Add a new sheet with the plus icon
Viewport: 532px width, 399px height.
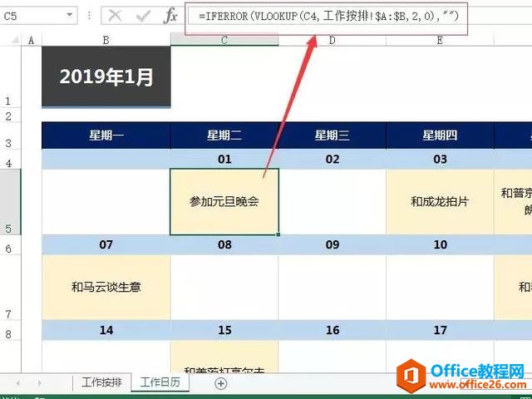pos(221,383)
